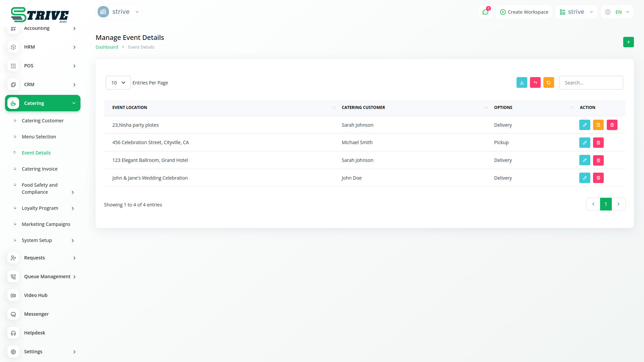This screenshot has width=644, height=362.
Task: Click the pink undo arrow icon
Action: coord(535,83)
